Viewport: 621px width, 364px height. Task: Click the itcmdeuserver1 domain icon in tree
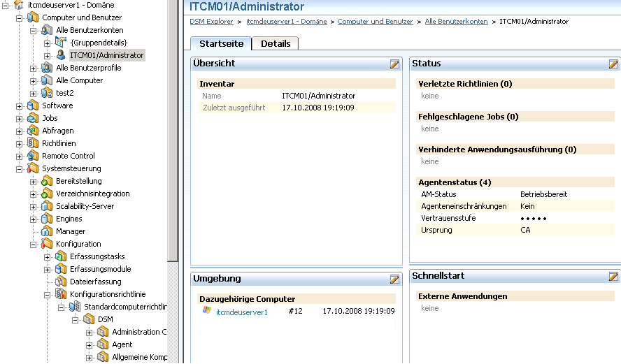tap(19, 5)
